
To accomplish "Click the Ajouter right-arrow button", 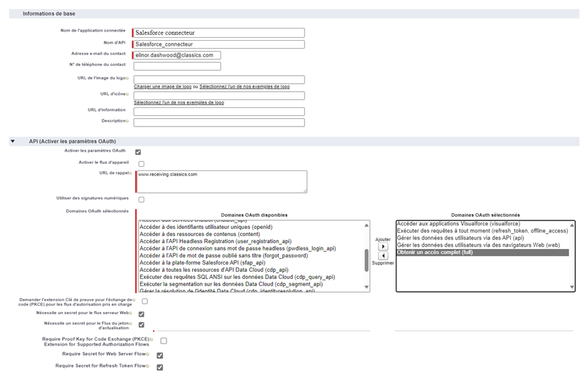I will [x=383, y=247].
